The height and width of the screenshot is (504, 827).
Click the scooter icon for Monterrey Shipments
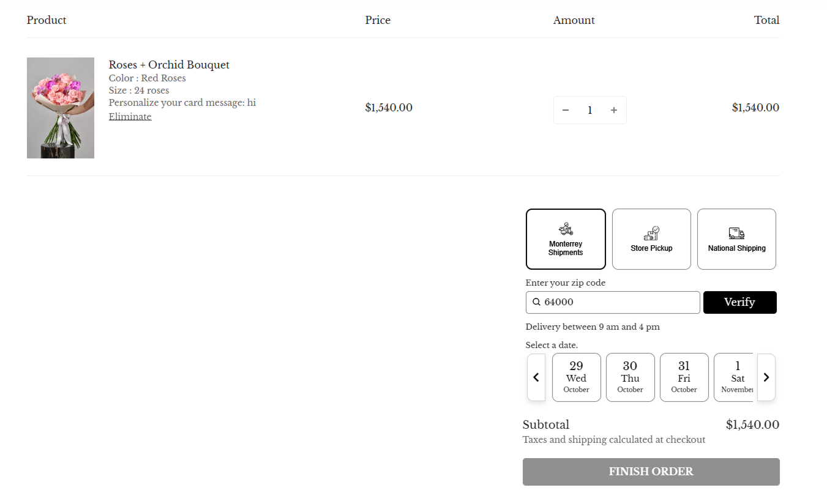tap(566, 229)
